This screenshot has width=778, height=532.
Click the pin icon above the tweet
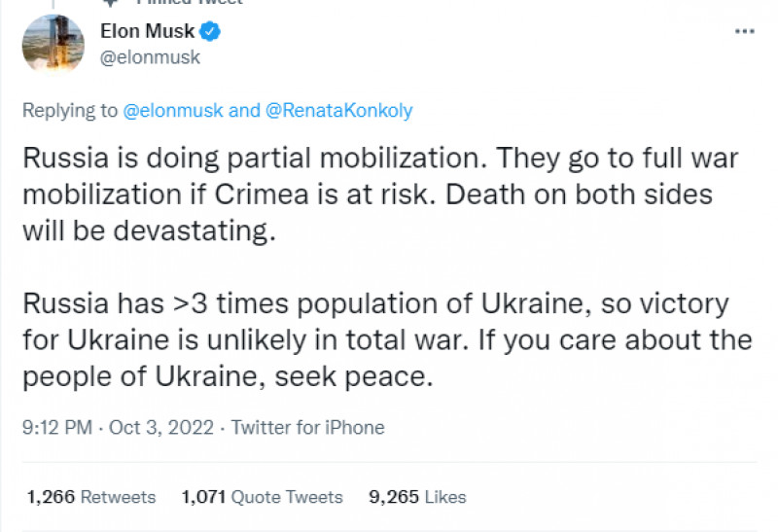click(x=110, y=3)
